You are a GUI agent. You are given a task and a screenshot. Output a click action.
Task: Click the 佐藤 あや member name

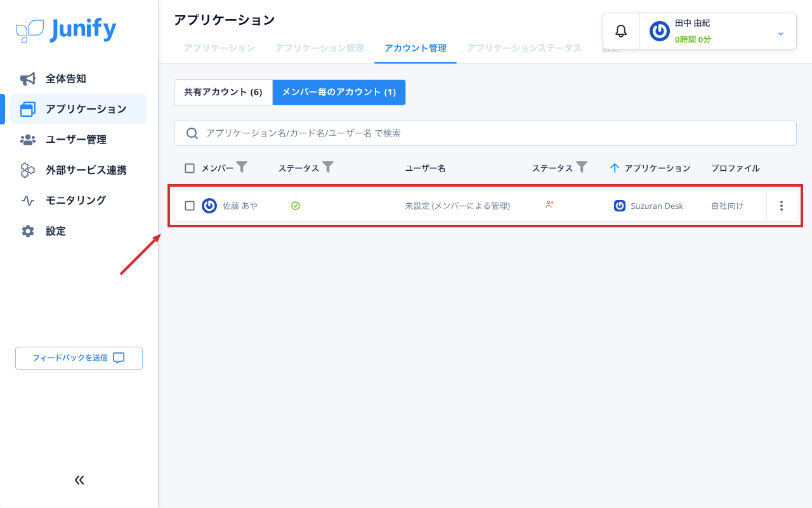pos(240,206)
